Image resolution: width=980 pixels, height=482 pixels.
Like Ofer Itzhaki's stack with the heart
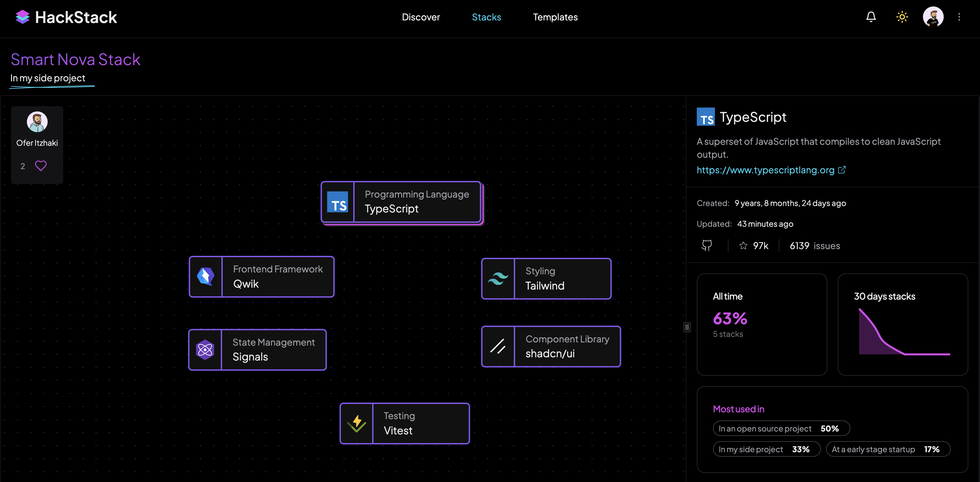click(x=41, y=166)
